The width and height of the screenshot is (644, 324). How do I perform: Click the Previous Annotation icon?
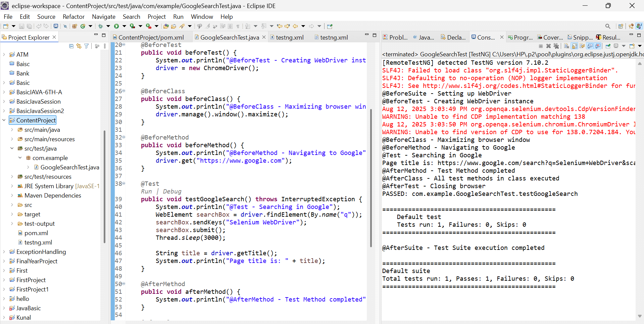tap(264, 26)
